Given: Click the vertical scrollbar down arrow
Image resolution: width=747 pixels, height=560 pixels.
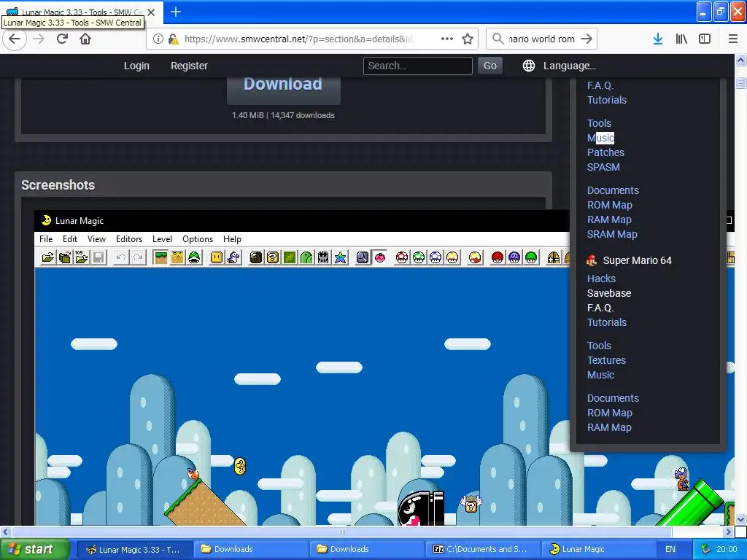Looking at the screenshot, I should [x=740, y=519].
